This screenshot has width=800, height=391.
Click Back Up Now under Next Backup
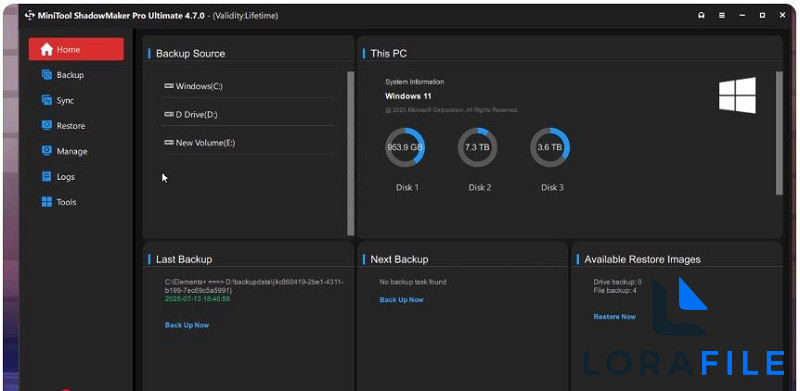[x=402, y=300]
